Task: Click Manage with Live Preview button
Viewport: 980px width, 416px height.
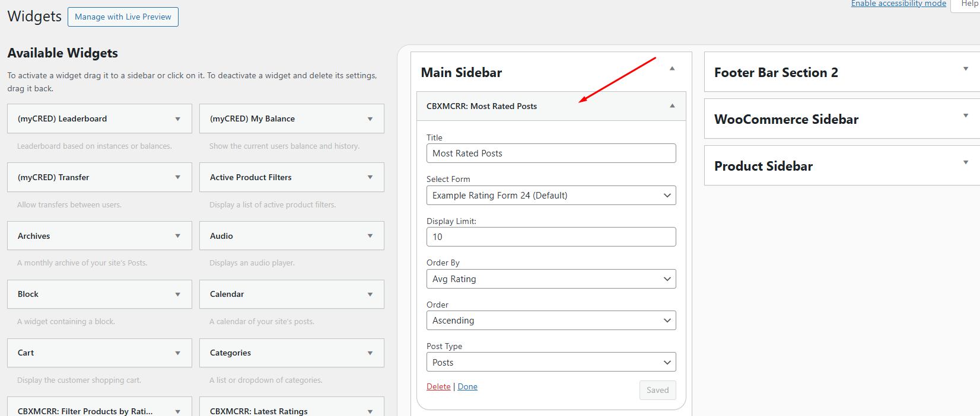Action: pos(123,17)
